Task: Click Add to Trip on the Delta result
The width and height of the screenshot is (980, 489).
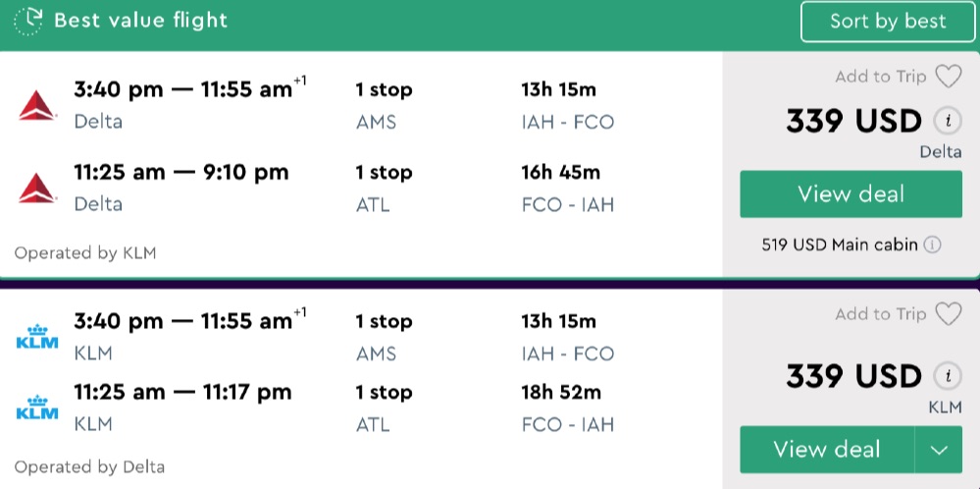Action: pyautogui.click(x=880, y=77)
